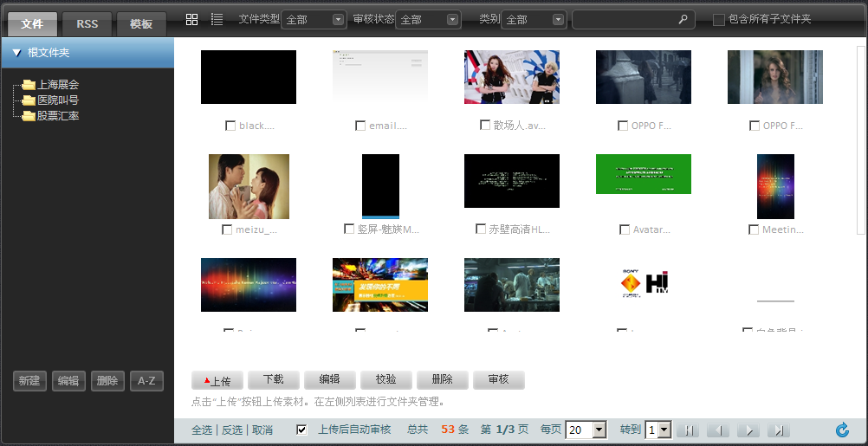Jump to last page

click(778, 430)
